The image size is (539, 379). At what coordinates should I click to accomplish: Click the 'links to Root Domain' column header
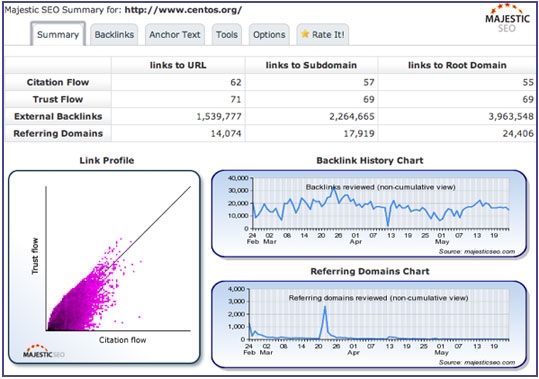pyautogui.click(x=457, y=65)
